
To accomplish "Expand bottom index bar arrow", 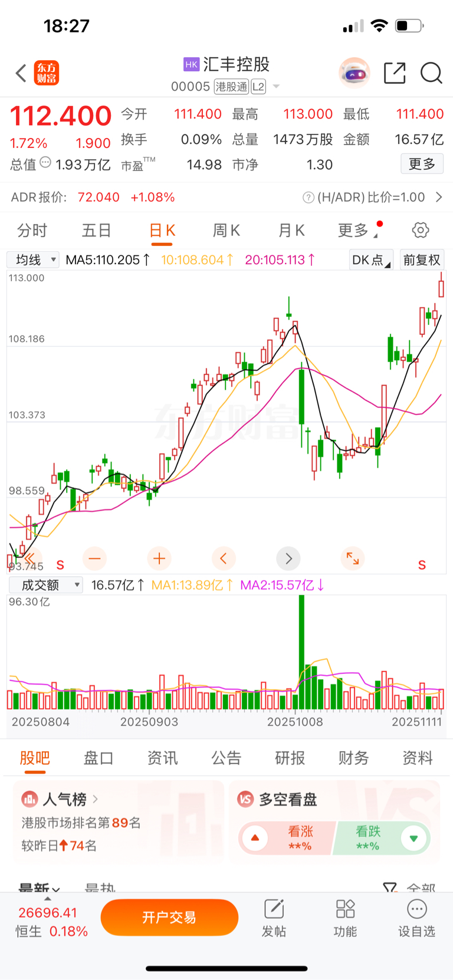I will [x=48, y=899].
